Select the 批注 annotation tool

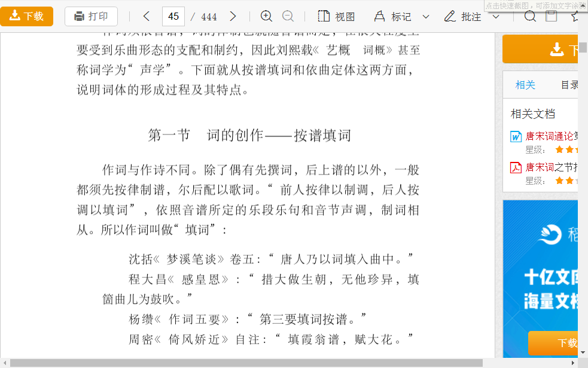pyautogui.click(x=463, y=16)
